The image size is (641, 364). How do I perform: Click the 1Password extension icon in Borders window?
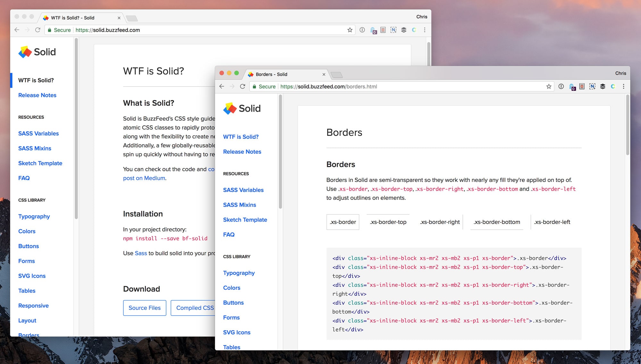(561, 87)
